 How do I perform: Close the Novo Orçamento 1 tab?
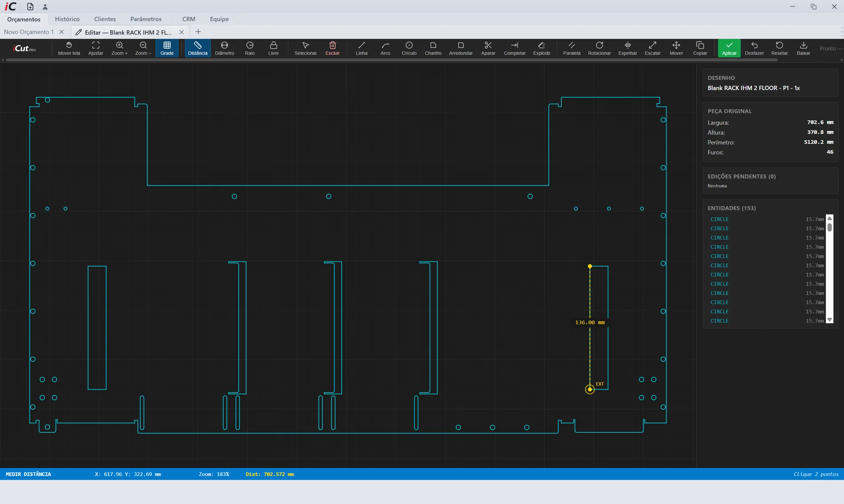62,32
